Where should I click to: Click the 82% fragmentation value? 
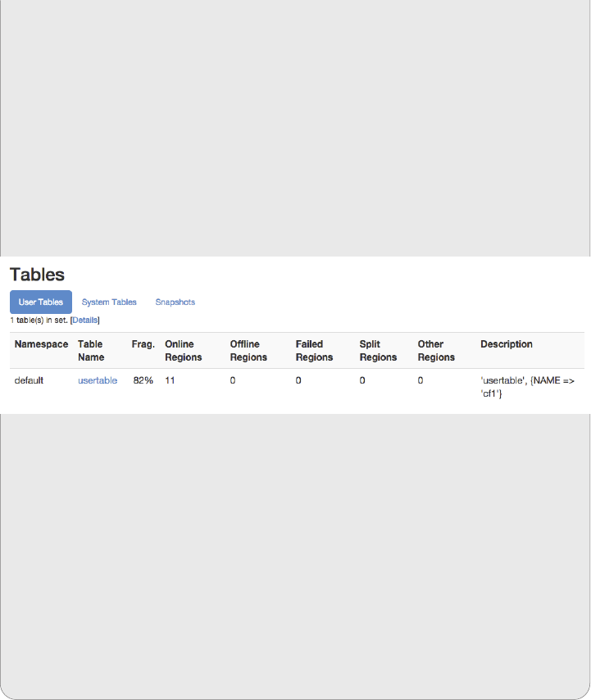143,381
